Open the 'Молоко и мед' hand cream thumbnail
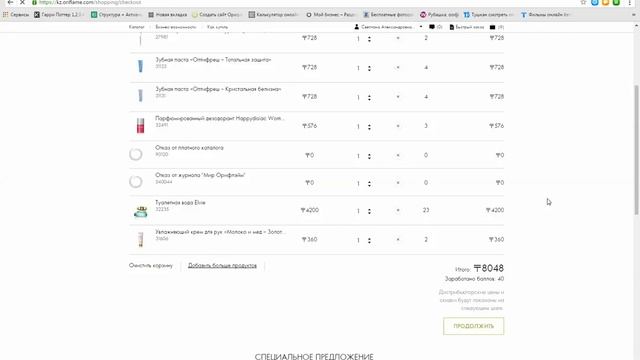 [x=140, y=240]
